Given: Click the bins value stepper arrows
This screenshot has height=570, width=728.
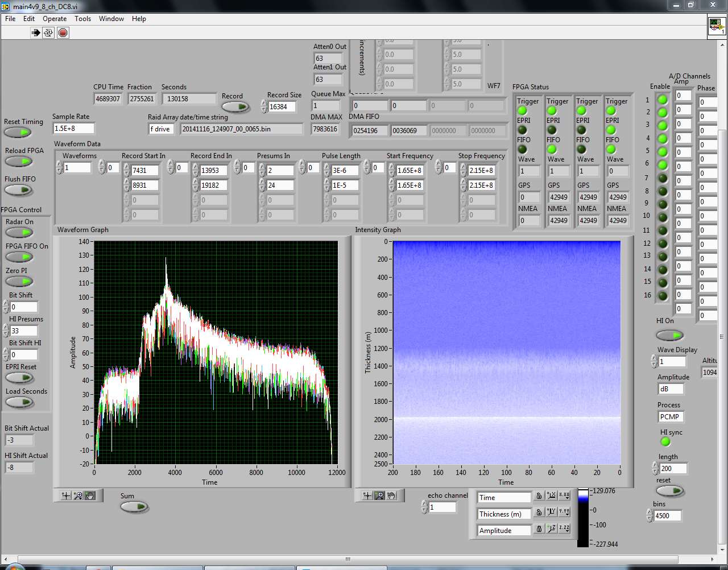Looking at the screenshot, I should point(650,515).
